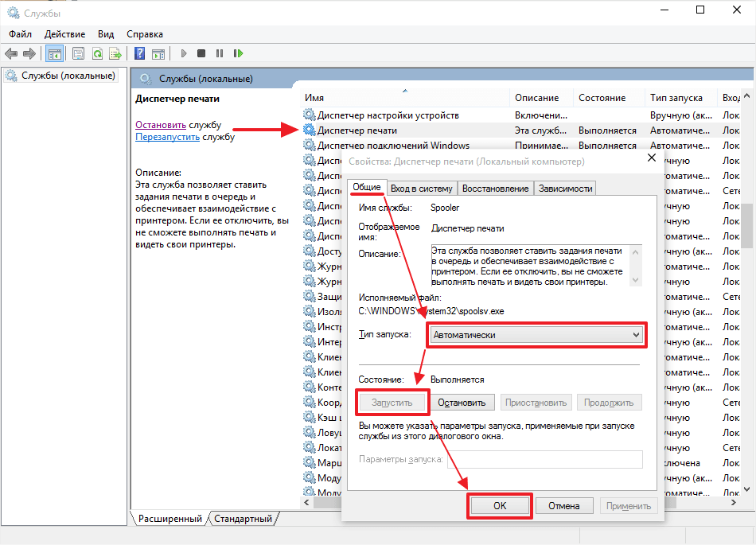Image resolution: width=756 pixels, height=545 pixels.
Task: Open the Вид menu
Action: point(106,34)
